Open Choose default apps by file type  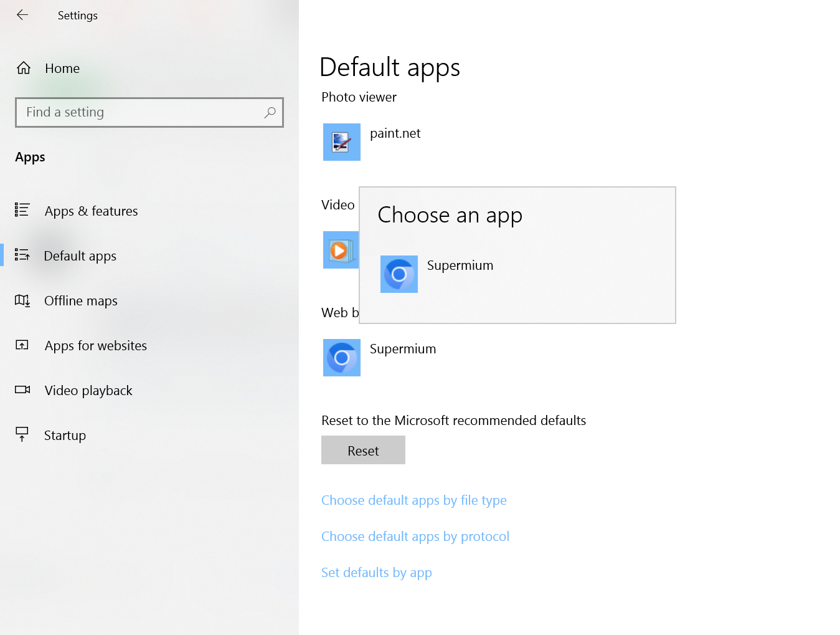click(x=413, y=500)
